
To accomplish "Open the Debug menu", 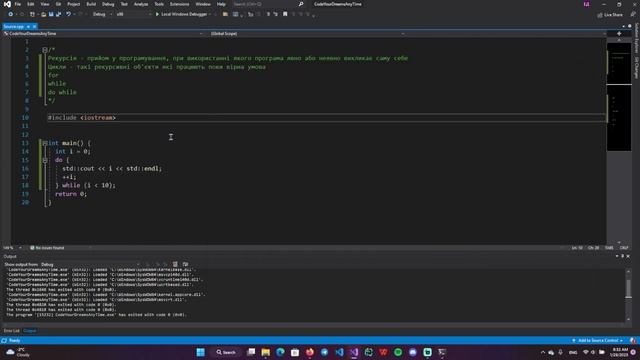I will point(108,4).
